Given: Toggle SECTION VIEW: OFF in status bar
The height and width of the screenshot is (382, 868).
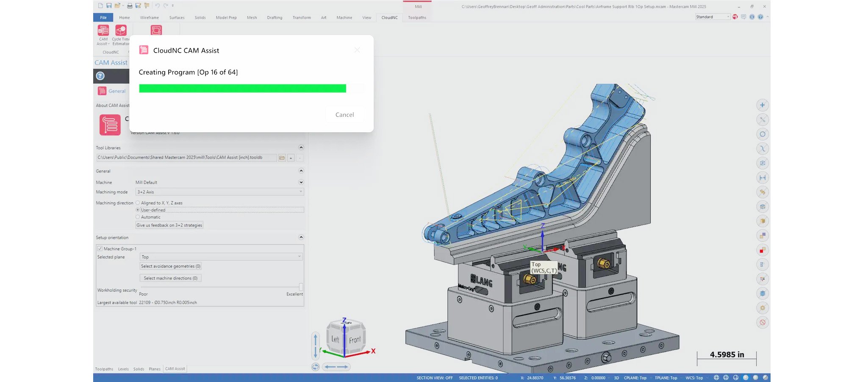Looking at the screenshot, I should click(435, 378).
